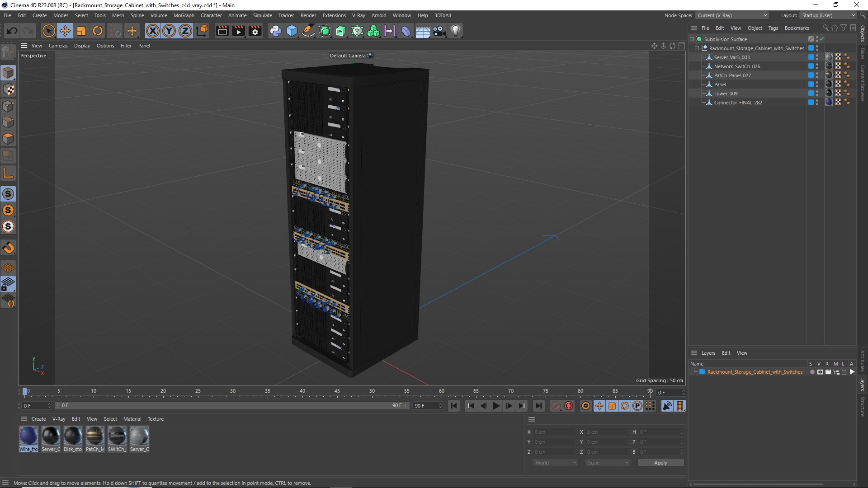Screen dimensions: 868x488
Task: Select the PatCh_M material swatch
Action: 95,439
